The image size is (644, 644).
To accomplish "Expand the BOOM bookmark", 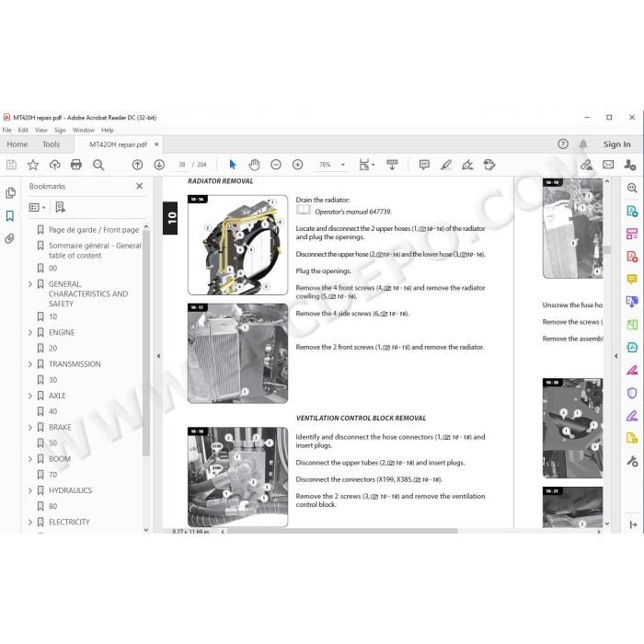I will click(30, 459).
